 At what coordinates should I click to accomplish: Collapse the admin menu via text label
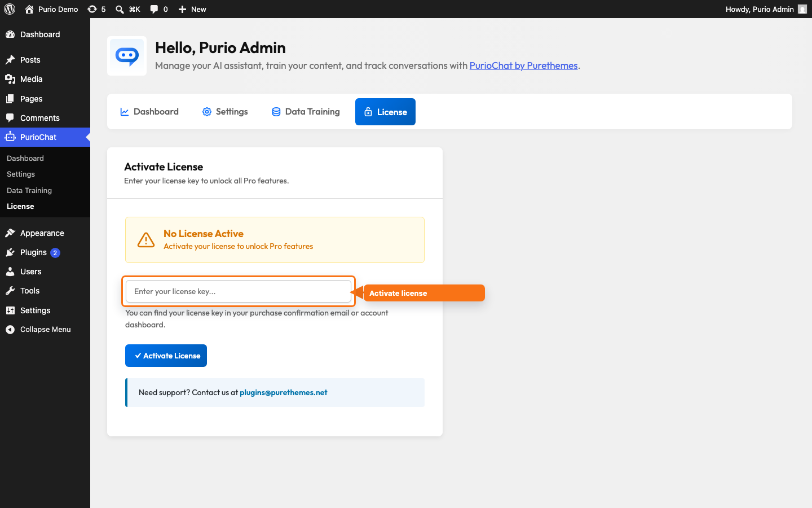46,330
